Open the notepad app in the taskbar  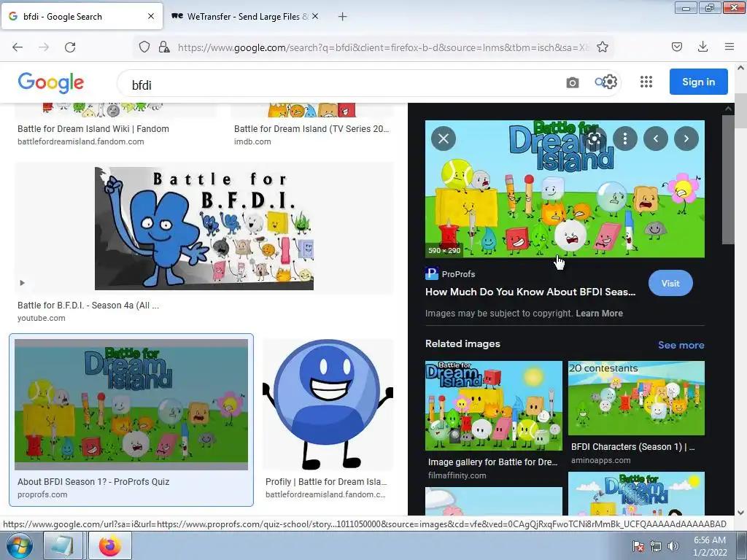[x=62, y=545]
